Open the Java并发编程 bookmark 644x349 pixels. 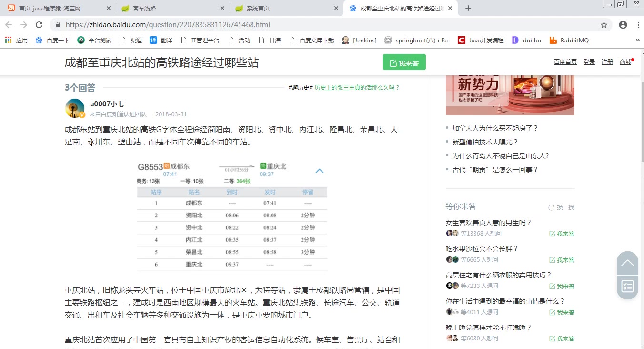click(481, 41)
